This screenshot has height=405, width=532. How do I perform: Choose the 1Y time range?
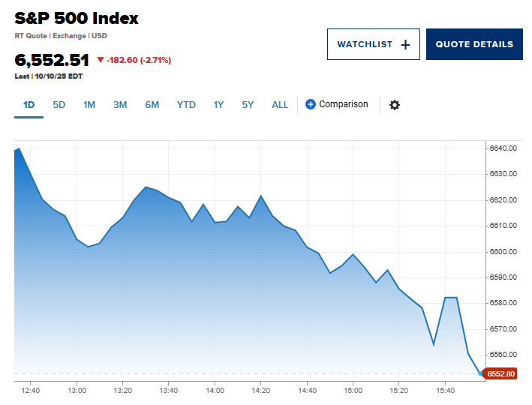218,105
